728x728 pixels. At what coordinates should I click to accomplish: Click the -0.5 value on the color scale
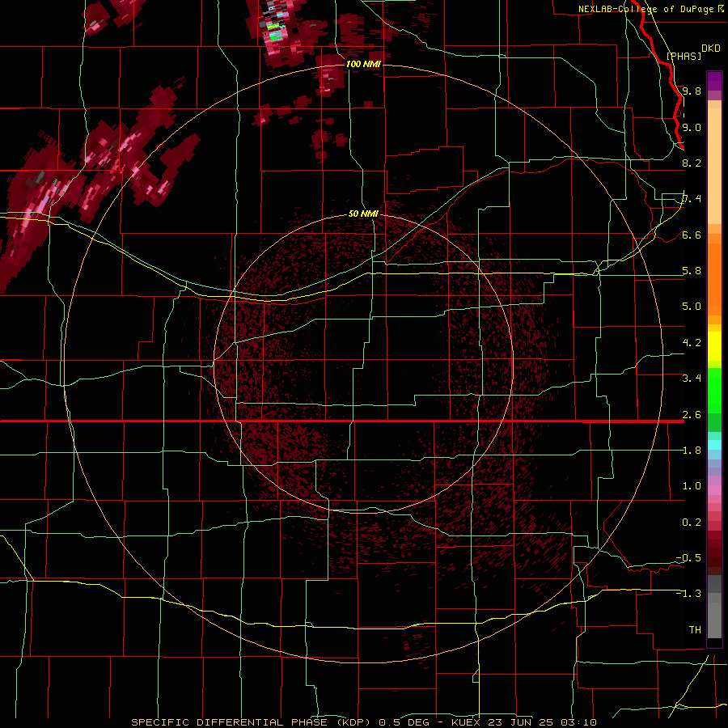[688, 558]
